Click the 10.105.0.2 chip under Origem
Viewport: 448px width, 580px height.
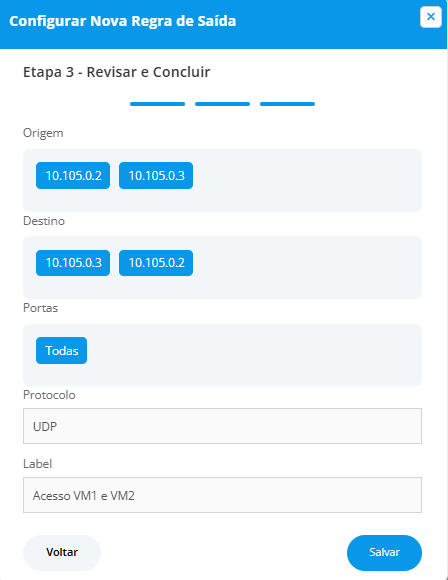[x=73, y=175]
